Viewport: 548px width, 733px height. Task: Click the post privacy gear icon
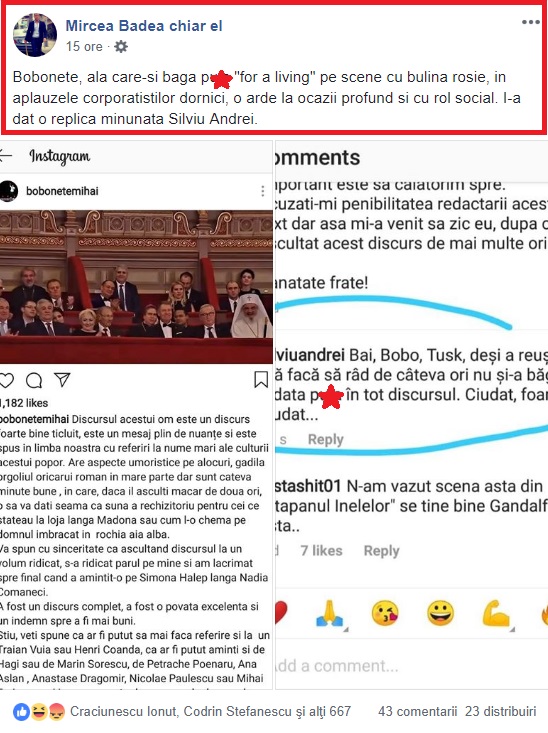(x=121, y=47)
